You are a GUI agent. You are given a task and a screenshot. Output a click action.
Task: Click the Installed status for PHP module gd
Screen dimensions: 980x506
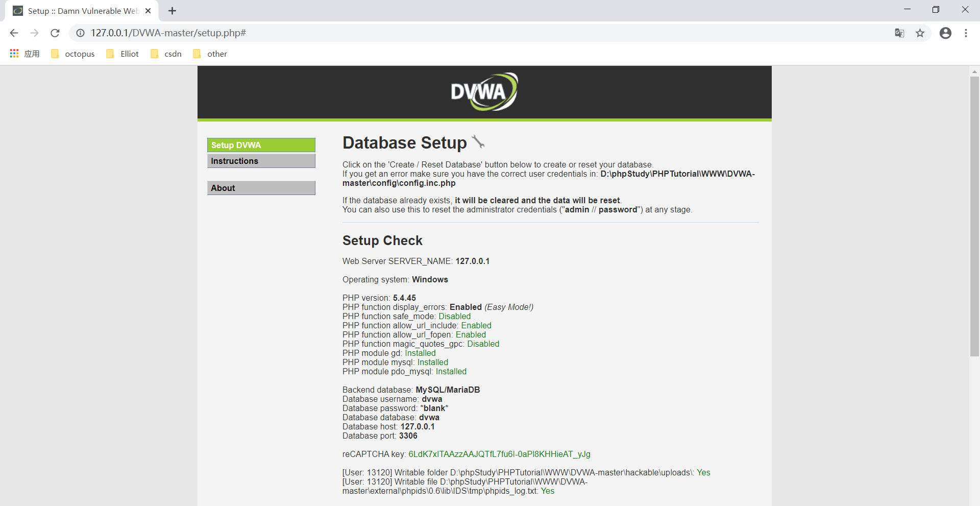tap(421, 353)
